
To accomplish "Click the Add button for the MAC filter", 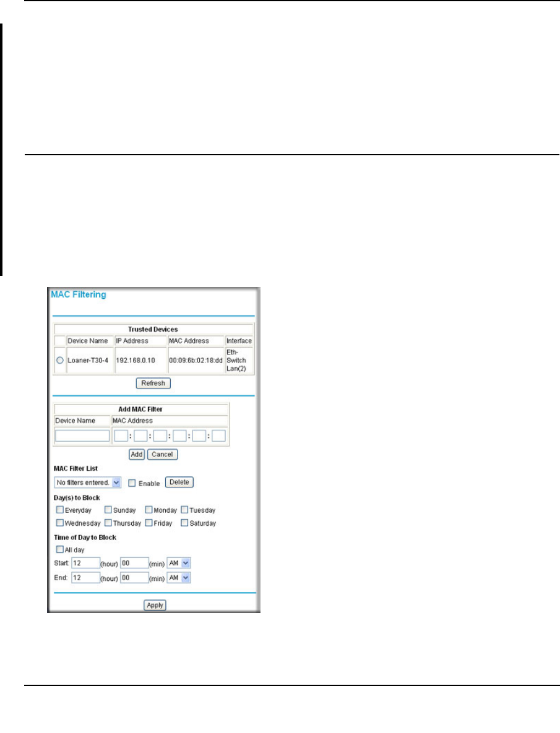I will (137, 455).
